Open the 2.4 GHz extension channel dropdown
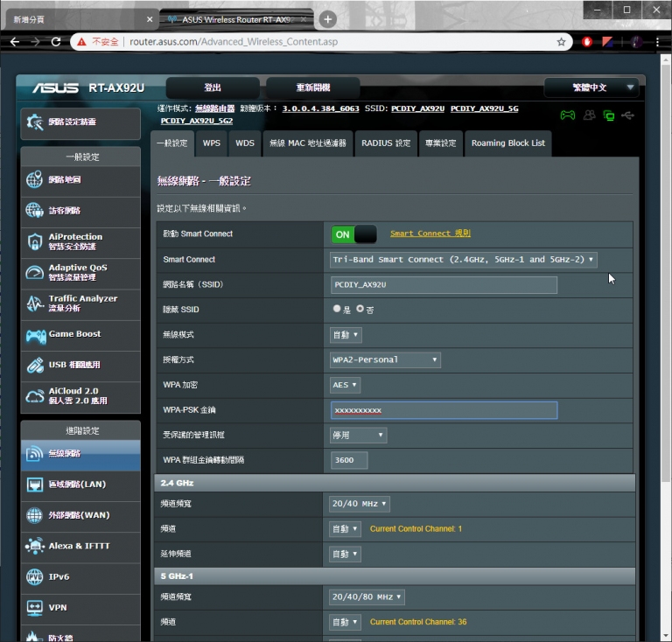The width and height of the screenshot is (672, 642). tap(345, 555)
